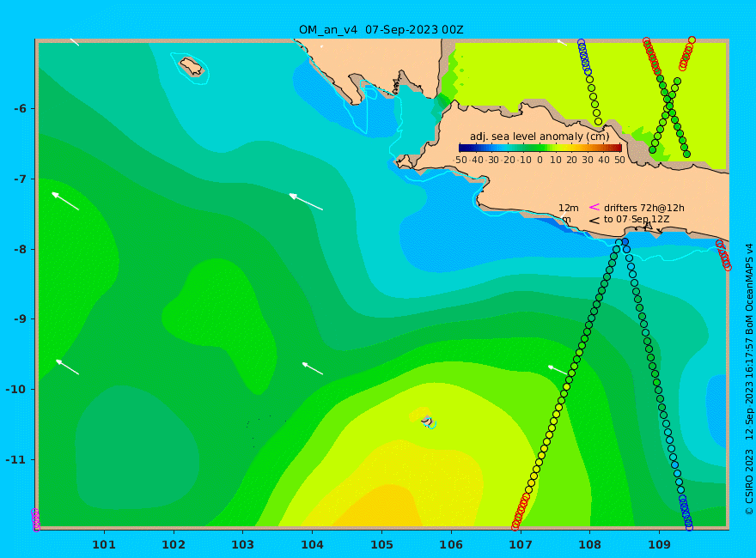
Task: Click the -9 latitude axis label
Action: click(20, 319)
